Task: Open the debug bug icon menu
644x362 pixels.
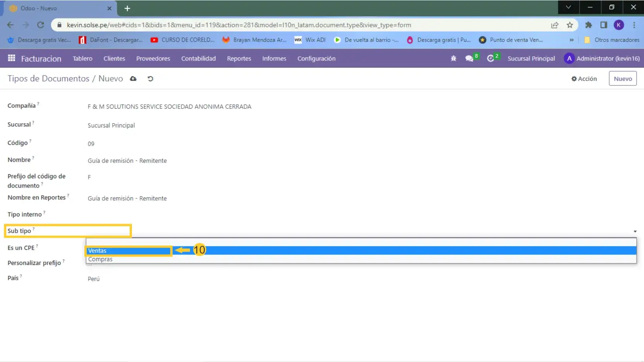Action: point(453,59)
